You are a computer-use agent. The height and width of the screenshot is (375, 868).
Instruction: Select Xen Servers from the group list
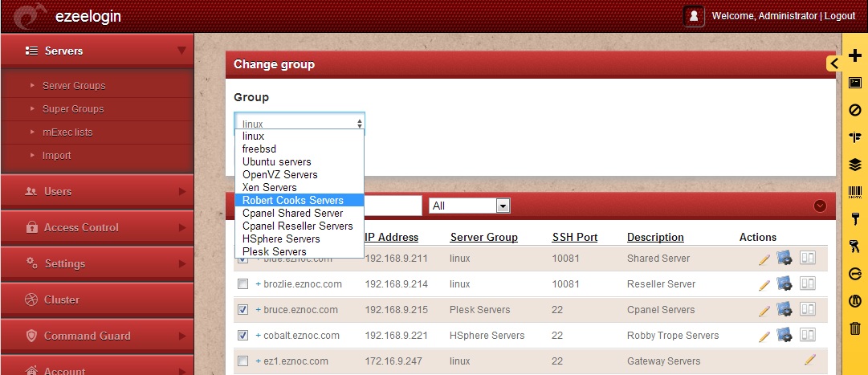coord(300,187)
